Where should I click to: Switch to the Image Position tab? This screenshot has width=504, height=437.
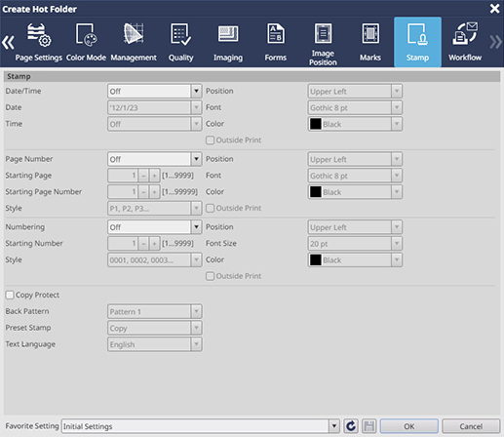[323, 42]
